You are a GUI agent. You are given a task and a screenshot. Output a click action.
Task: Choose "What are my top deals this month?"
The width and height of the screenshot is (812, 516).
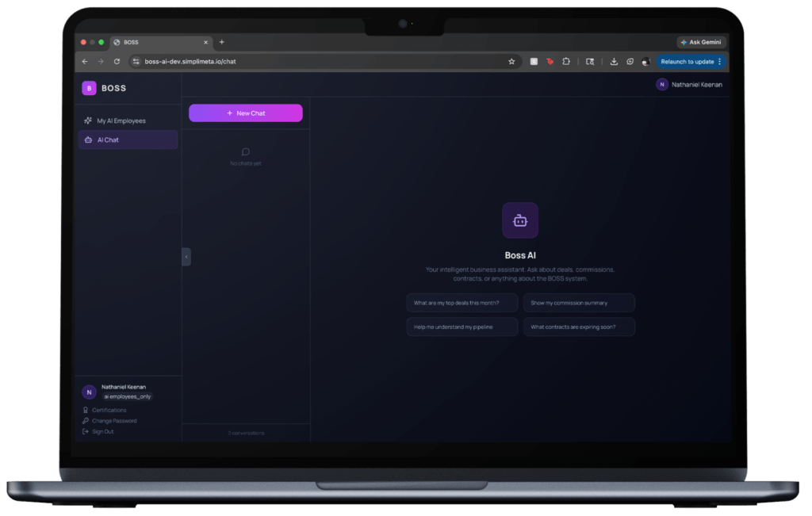462,303
